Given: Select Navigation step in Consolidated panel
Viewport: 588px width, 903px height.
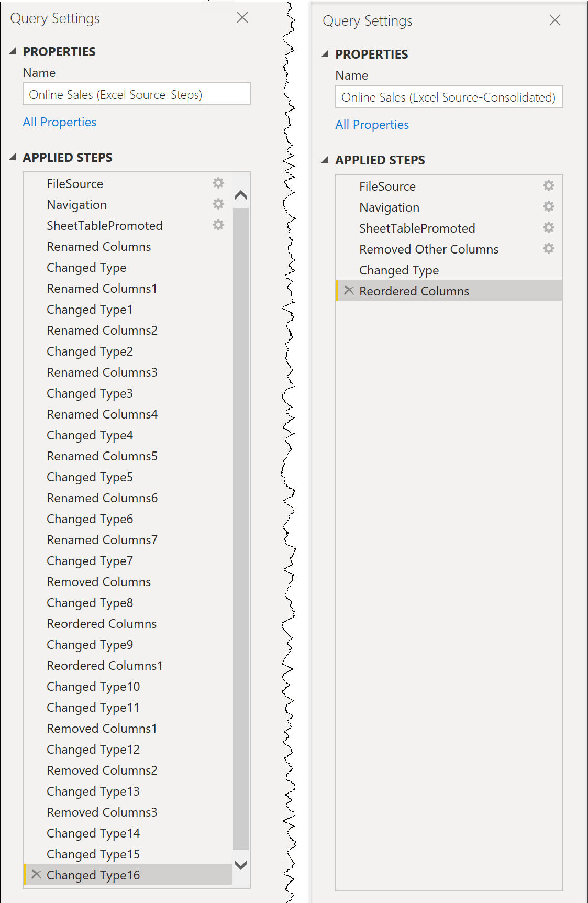Looking at the screenshot, I should coord(449,207).
